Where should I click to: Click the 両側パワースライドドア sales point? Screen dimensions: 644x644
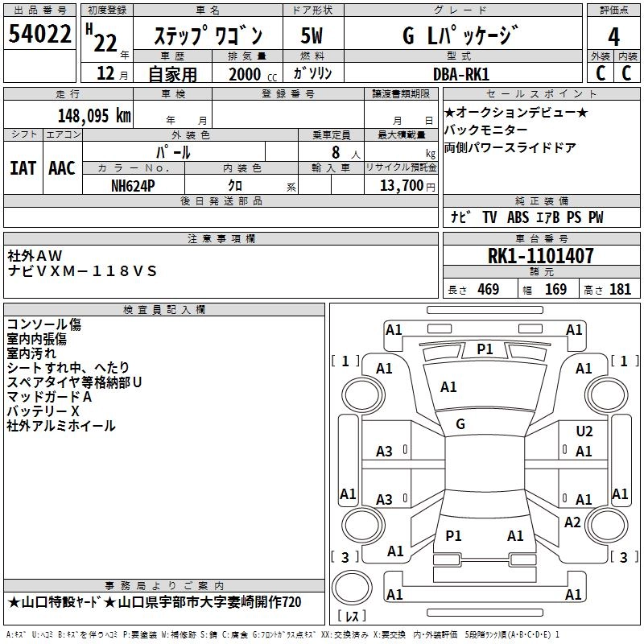(510, 148)
